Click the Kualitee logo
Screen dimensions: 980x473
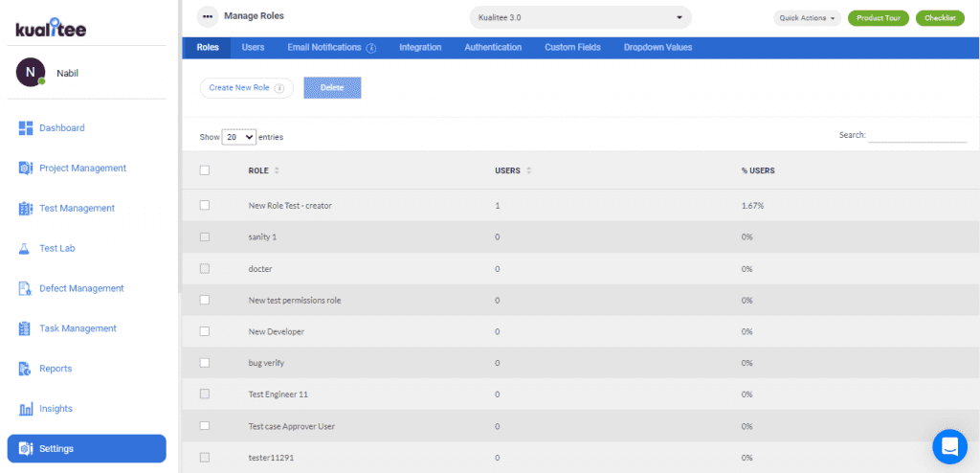[x=51, y=28]
